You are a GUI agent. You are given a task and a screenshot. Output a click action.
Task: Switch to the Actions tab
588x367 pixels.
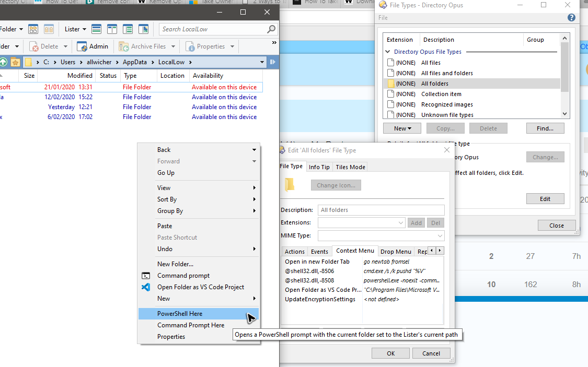(x=294, y=252)
